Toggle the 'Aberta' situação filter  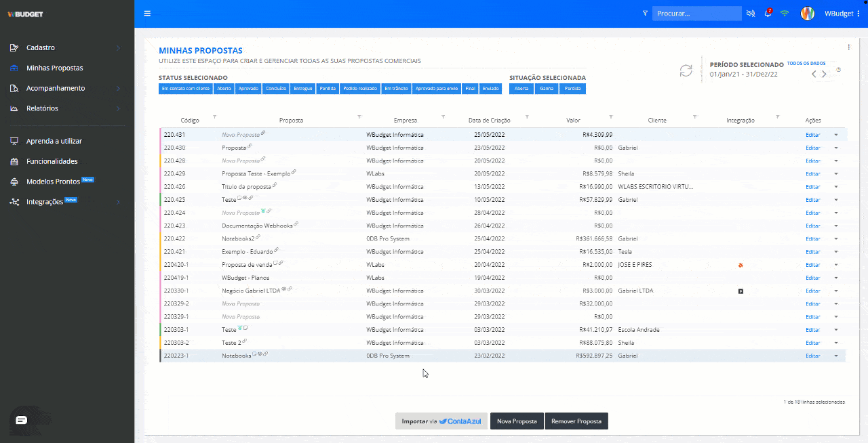click(521, 89)
